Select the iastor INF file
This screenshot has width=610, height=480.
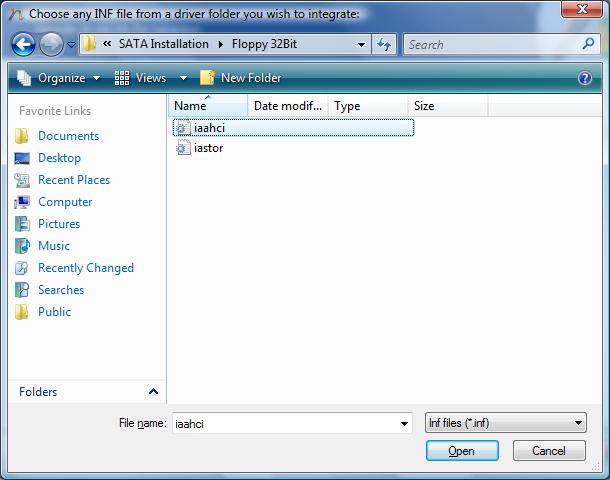tap(208, 148)
